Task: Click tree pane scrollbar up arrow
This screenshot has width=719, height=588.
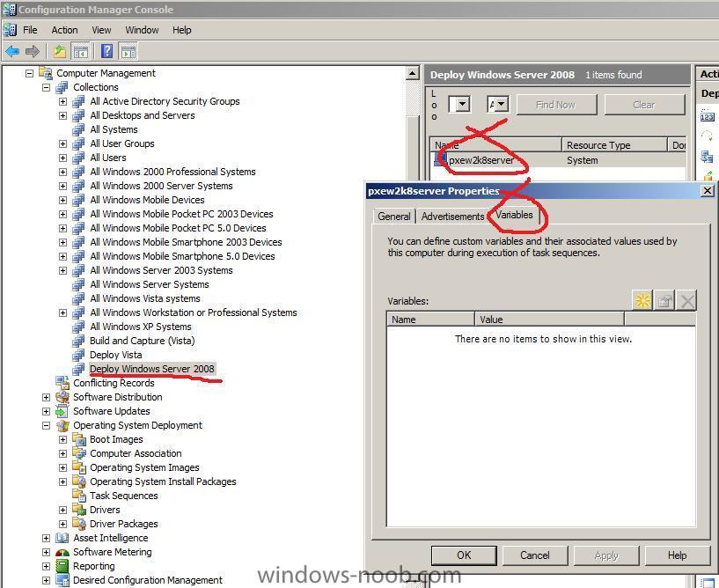Action: point(413,73)
